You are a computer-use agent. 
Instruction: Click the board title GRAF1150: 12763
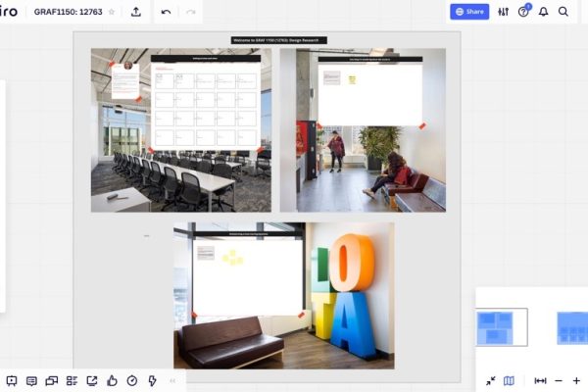point(69,12)
